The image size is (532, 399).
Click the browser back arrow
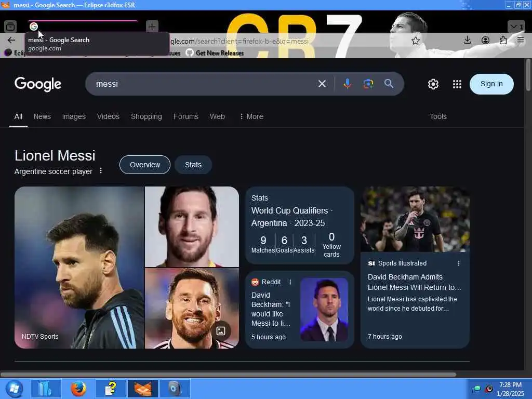[11, 41]
